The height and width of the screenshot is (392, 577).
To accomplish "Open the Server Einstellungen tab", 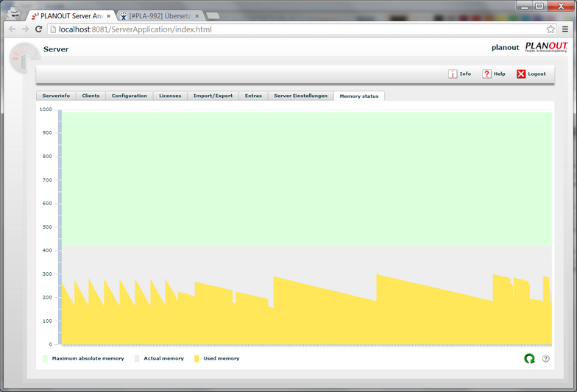I will point(300,96).
